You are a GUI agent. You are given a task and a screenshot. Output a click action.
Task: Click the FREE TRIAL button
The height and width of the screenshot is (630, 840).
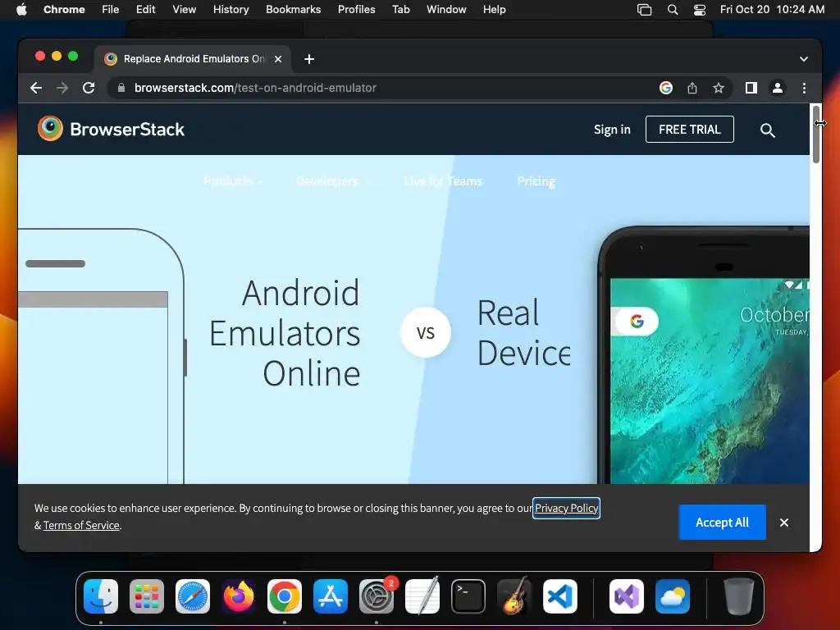pyautogui.click(x=689, y=129)
